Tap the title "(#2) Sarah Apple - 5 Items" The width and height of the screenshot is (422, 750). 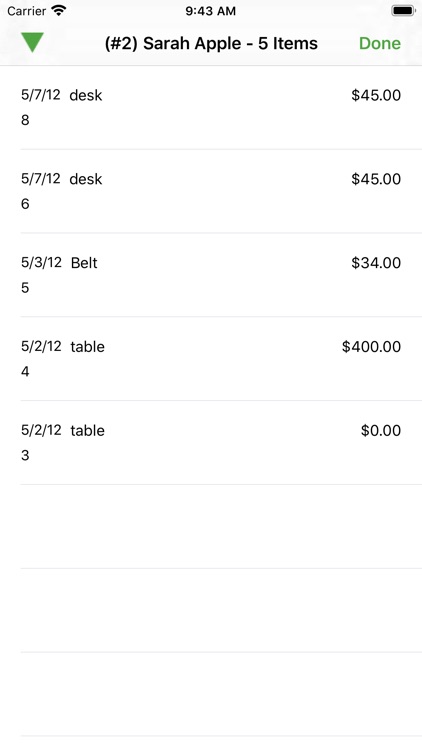coord(211,43)
